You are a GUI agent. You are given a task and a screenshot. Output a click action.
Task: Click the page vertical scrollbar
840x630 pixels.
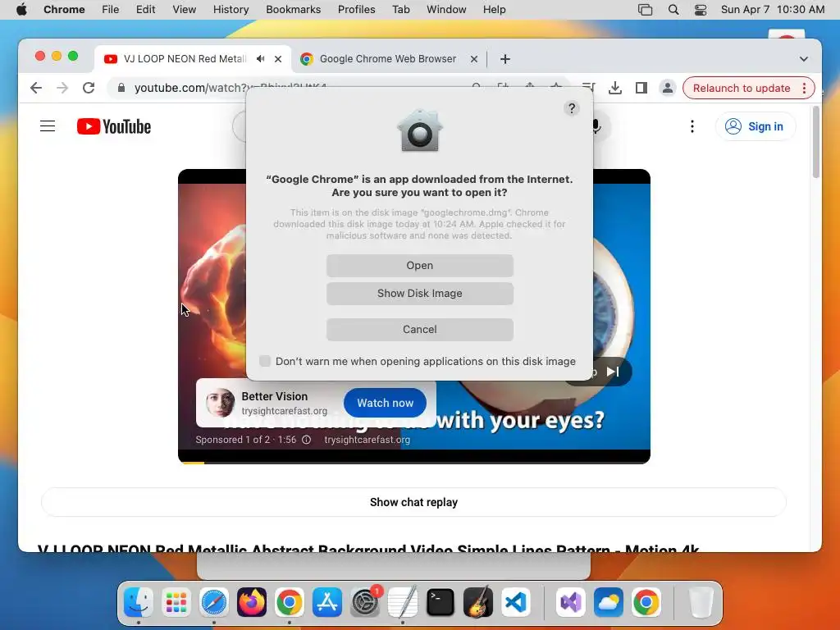(816, 142)
